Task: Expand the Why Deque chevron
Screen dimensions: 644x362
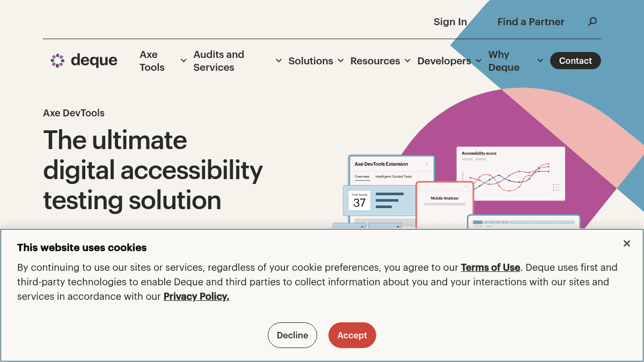Action: (540, 61)
